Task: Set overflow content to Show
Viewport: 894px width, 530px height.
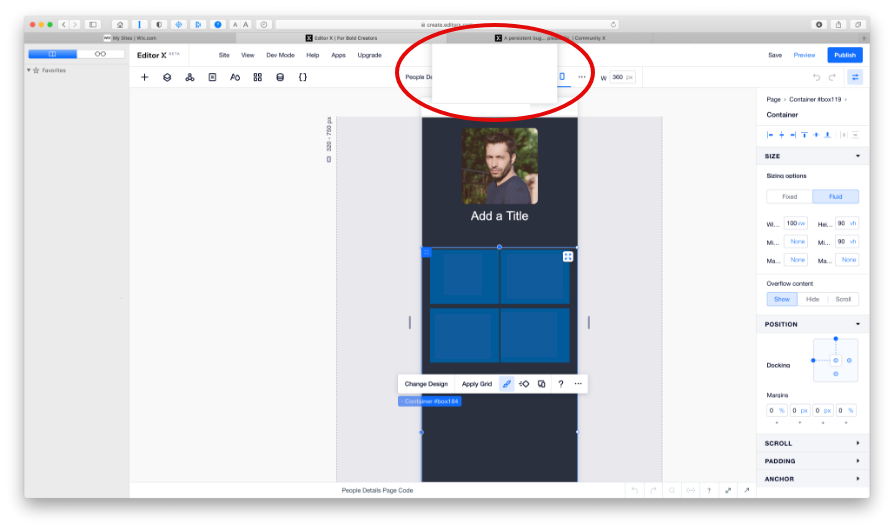Action: pos(782,299)
